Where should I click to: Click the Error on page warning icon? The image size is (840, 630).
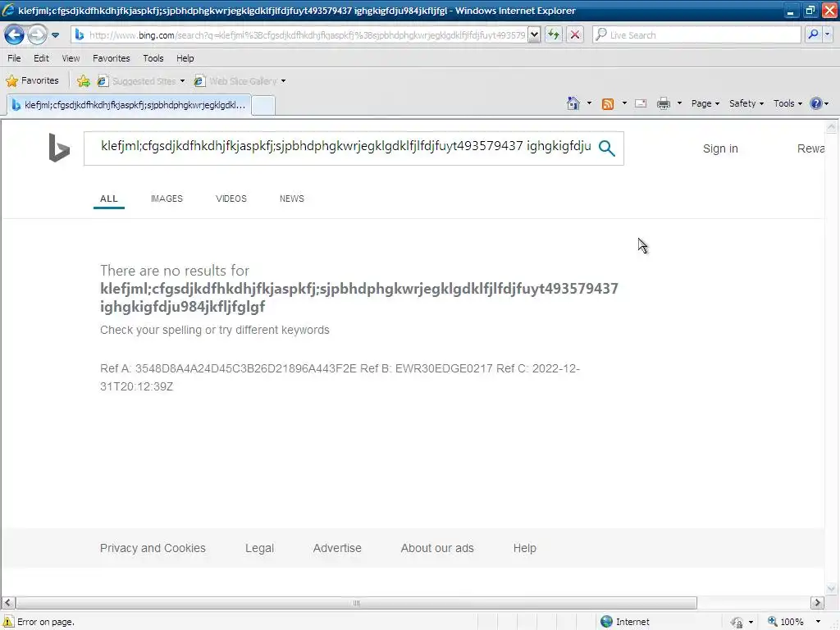click(8, 622)
